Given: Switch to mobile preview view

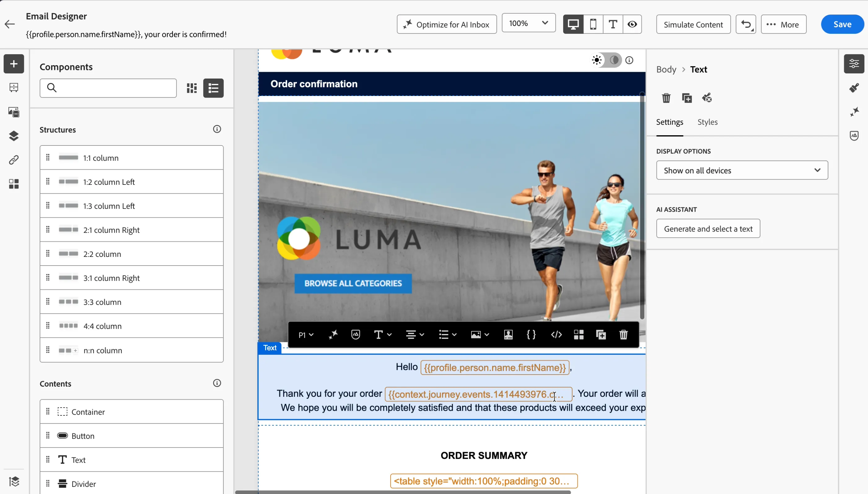Looking at the screenshot, I should click(593, 24).
